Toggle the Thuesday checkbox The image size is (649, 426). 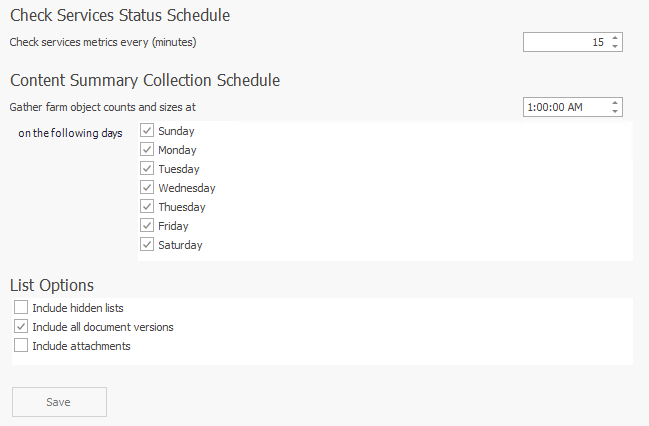click(147, 207)
